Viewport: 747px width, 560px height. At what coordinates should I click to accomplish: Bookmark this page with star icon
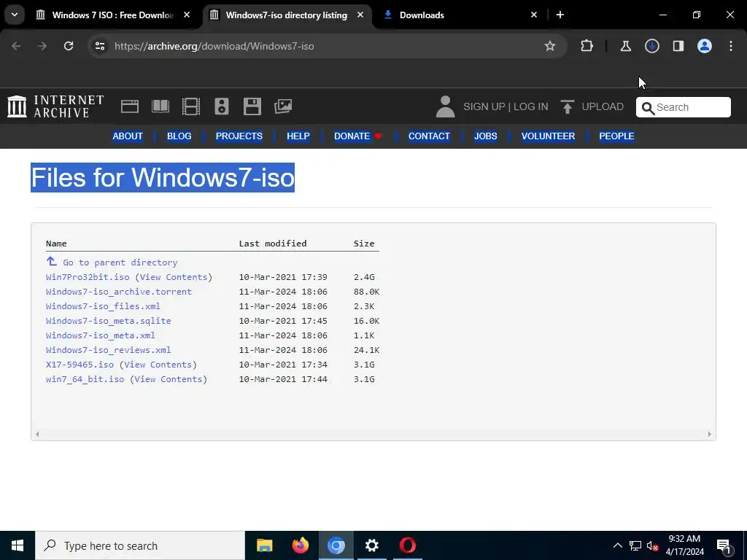coord(550,46)
